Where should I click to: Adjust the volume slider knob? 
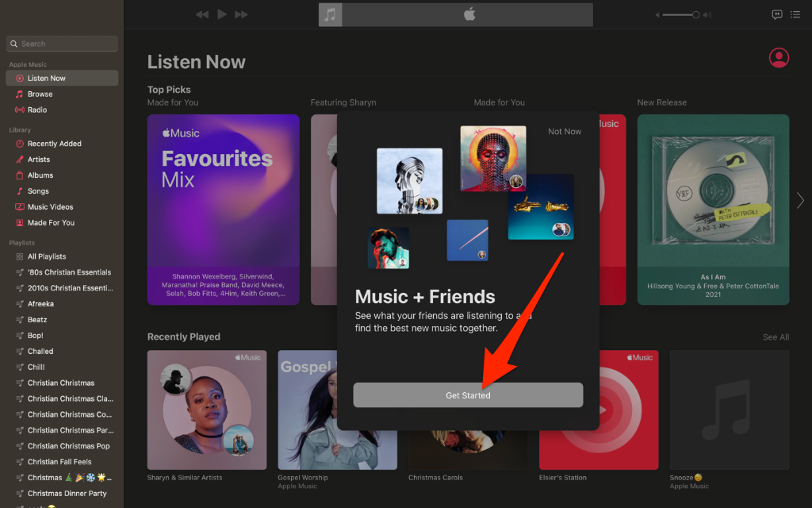tap(696, 15)
